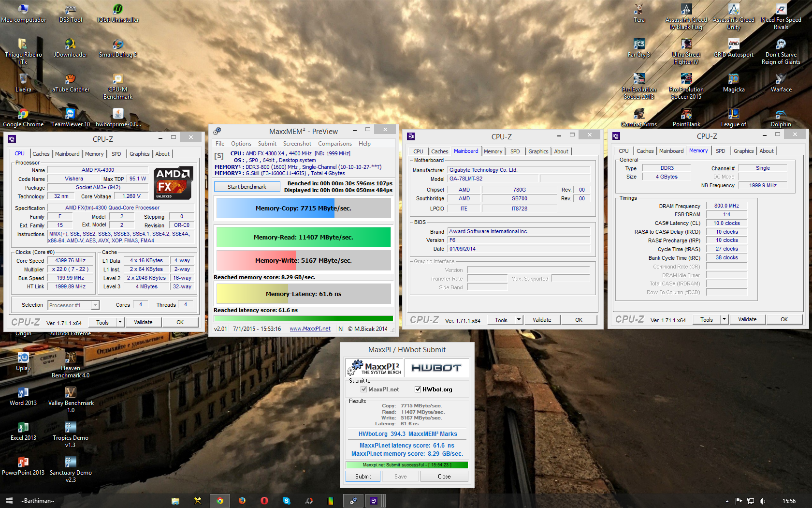The height and width of the screenshot is (508, 812).
Task: Open Graphics tab in Mainboard CPU-Z window
Action: point(538,151)
